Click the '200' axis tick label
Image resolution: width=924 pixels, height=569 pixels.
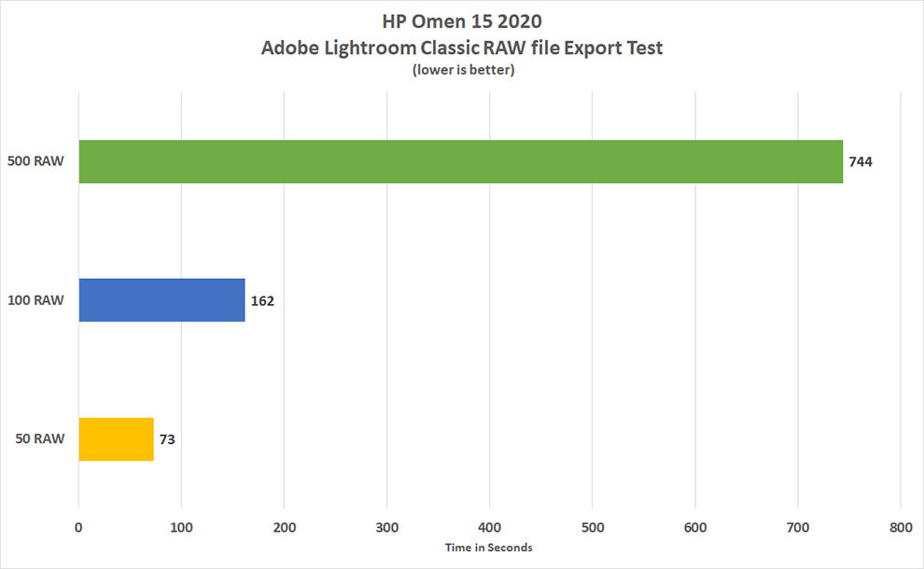pyautogui.click(x=284, y=527)
